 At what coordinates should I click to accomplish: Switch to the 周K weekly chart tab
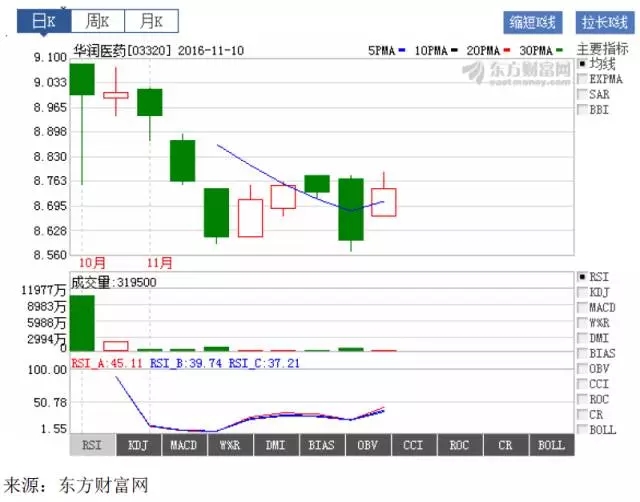[x=98, y=21]
